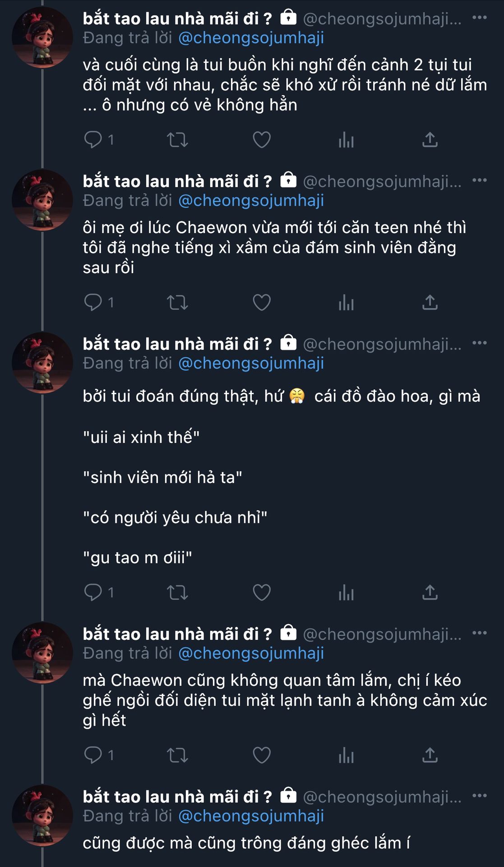Open view stats for "mà Chaewon cũng không quan tâm" tweet
504x867 pixels.
346,755
